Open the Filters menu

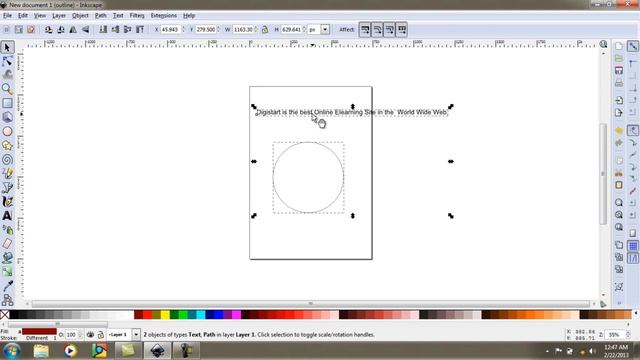[x=137, y=16]
